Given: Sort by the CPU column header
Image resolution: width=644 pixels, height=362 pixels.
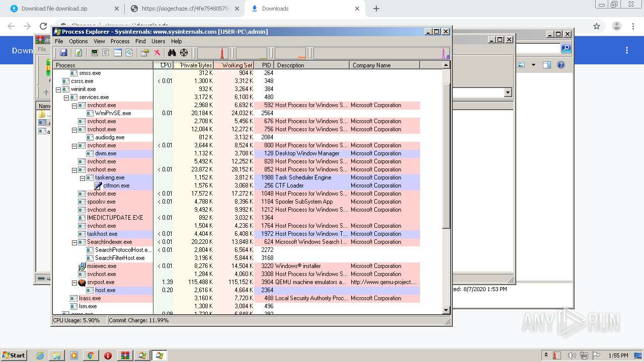Looking at the screenshot, I should [x=163, y=65].
